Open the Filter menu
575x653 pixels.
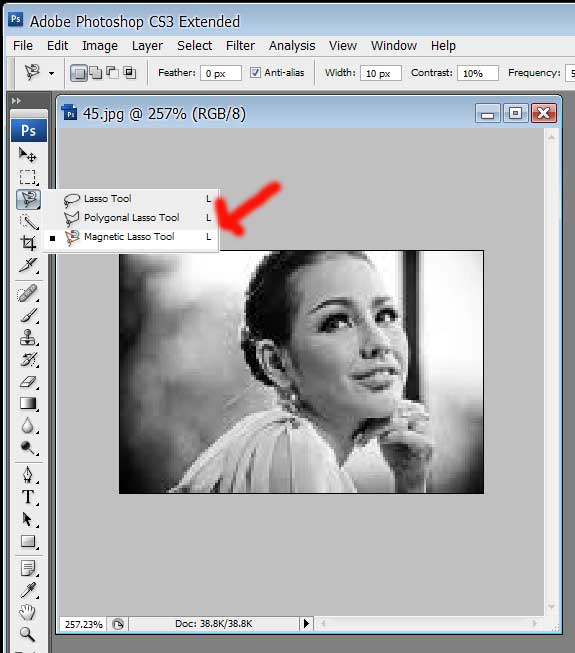tap(240, 45)
